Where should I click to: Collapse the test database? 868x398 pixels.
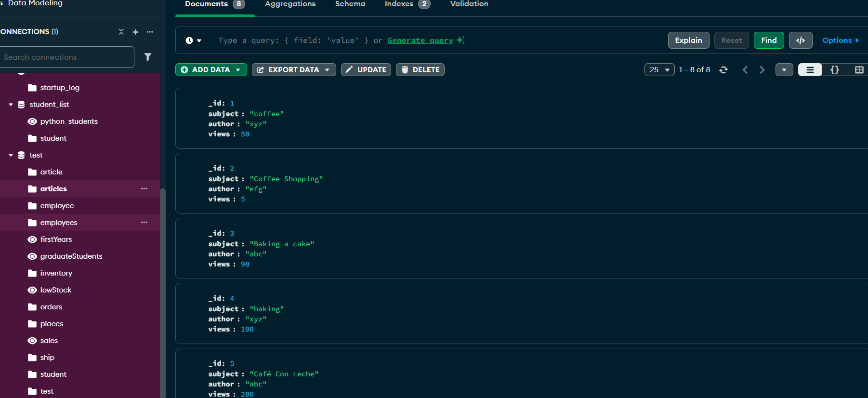tap(11, 155)
